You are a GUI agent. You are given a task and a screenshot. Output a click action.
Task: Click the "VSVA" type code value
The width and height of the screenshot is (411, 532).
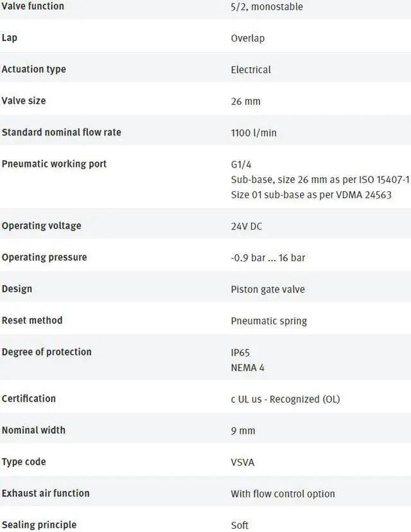coord(242,462)
